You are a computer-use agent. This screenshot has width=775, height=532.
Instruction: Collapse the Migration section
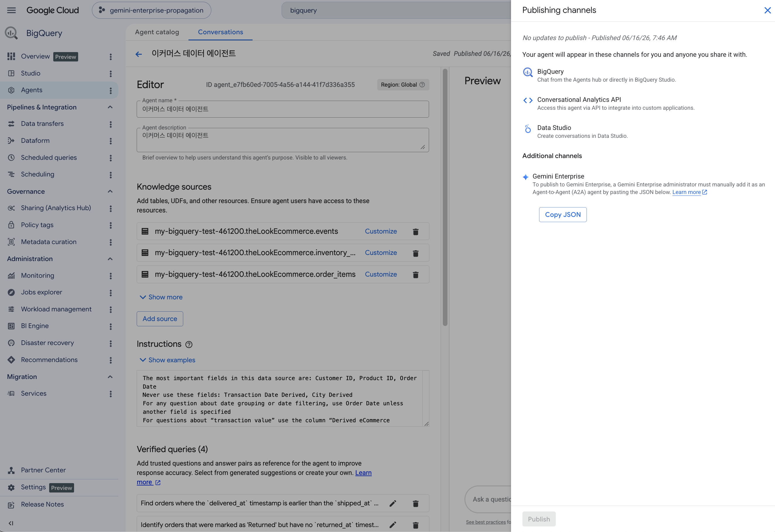click(x=110, y=377)
